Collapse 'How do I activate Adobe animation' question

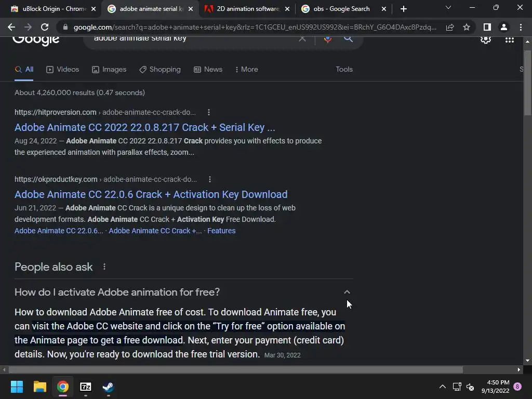tap(347, 292)
